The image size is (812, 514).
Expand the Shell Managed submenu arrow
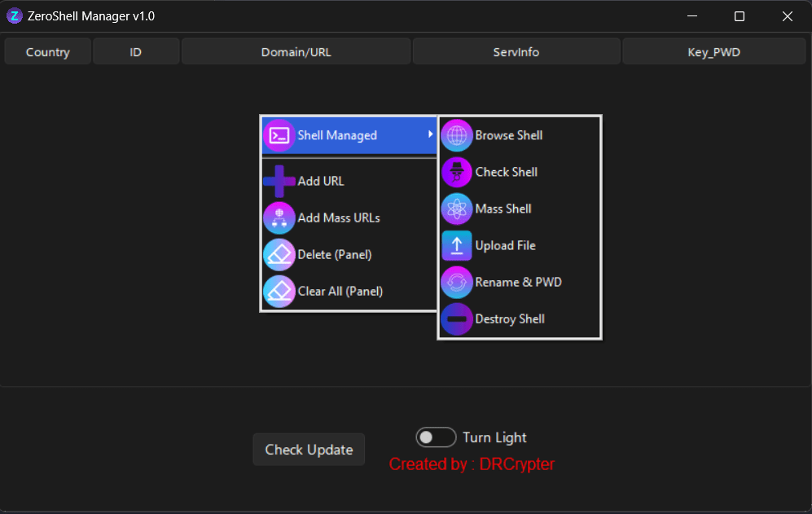click(x=429, y=135)
